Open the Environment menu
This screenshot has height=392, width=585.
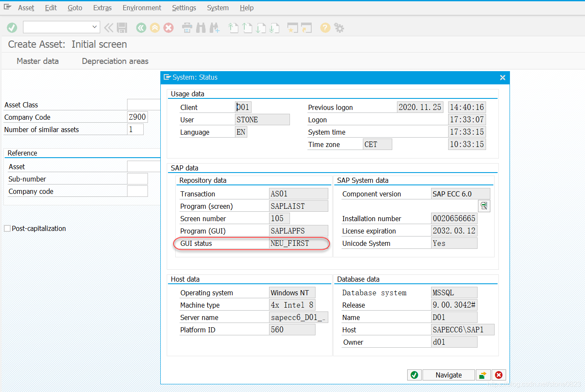142,8
